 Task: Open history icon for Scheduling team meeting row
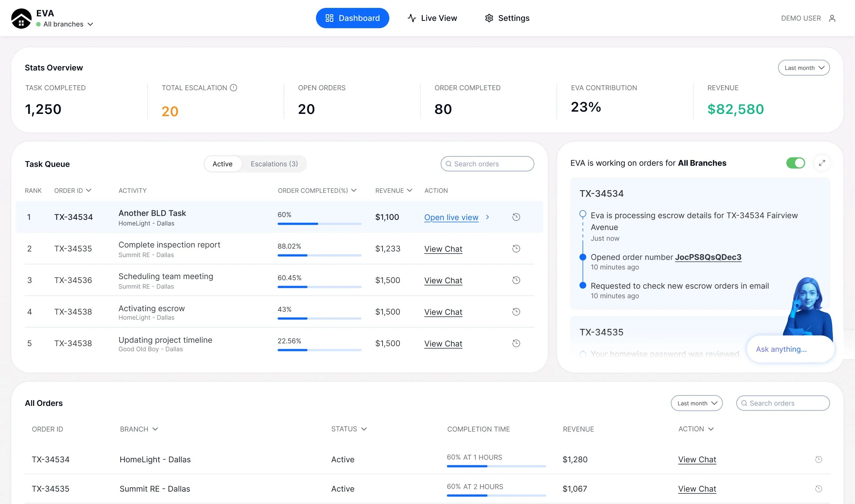point(516,280)
